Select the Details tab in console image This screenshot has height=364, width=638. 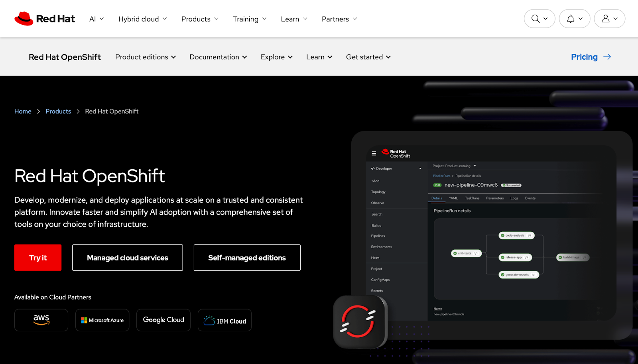click(x=437, y=198)
